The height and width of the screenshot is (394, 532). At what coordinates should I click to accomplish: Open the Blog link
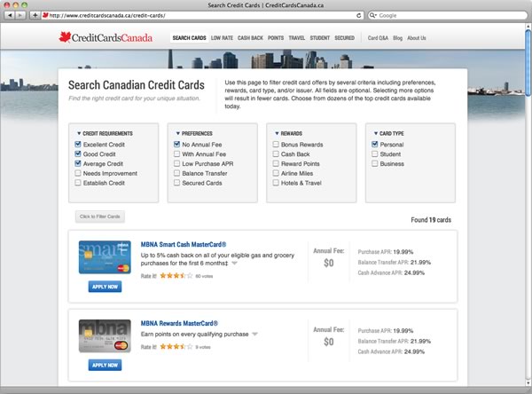397,37
